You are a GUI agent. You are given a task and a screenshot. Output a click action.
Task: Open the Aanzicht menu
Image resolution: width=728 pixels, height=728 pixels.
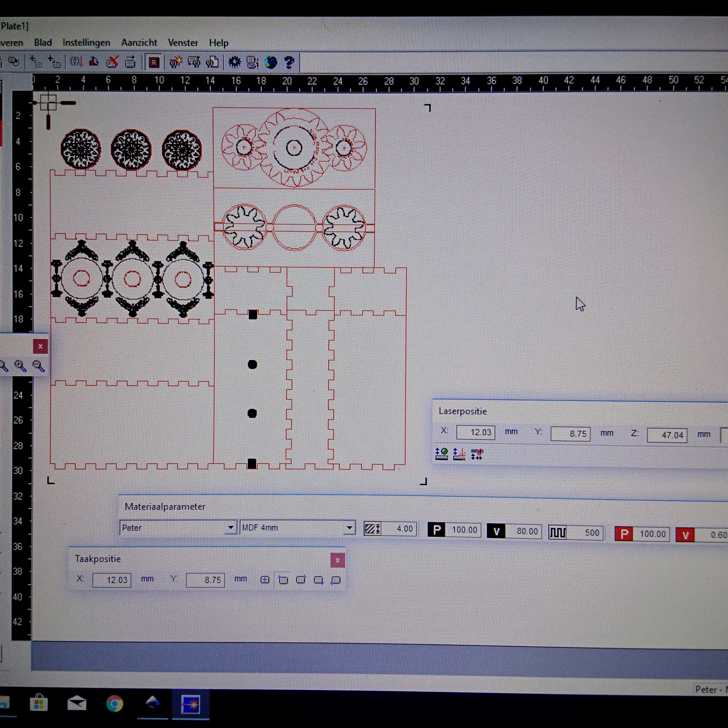click(x=139, y=42)
